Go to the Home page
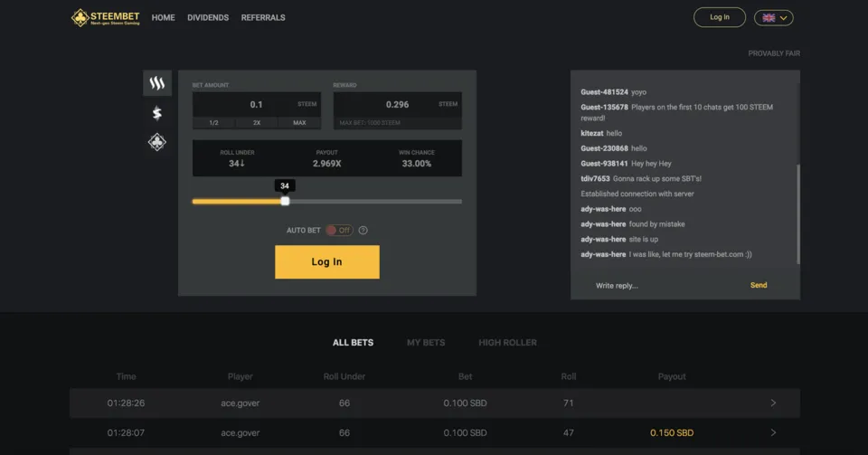The width and height of the screenshot is (868, 455). pyautogui.click(x=164, y=18)
